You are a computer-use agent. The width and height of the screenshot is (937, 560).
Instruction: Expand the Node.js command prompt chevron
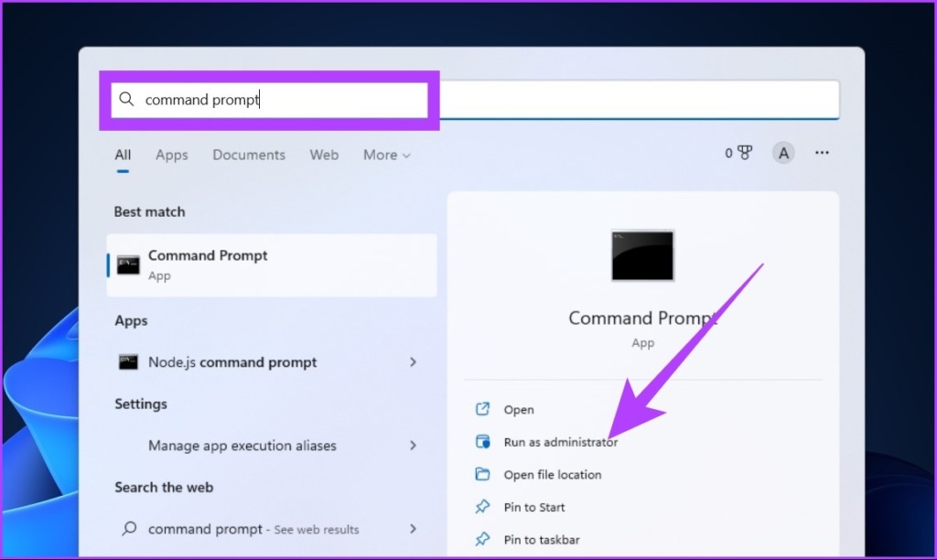[x=413, y=361]
